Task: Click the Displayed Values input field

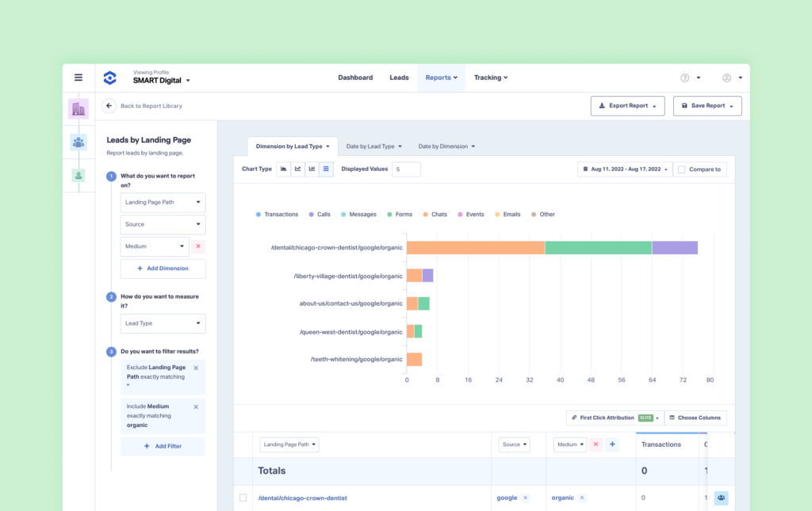Action: pos(406,169)
